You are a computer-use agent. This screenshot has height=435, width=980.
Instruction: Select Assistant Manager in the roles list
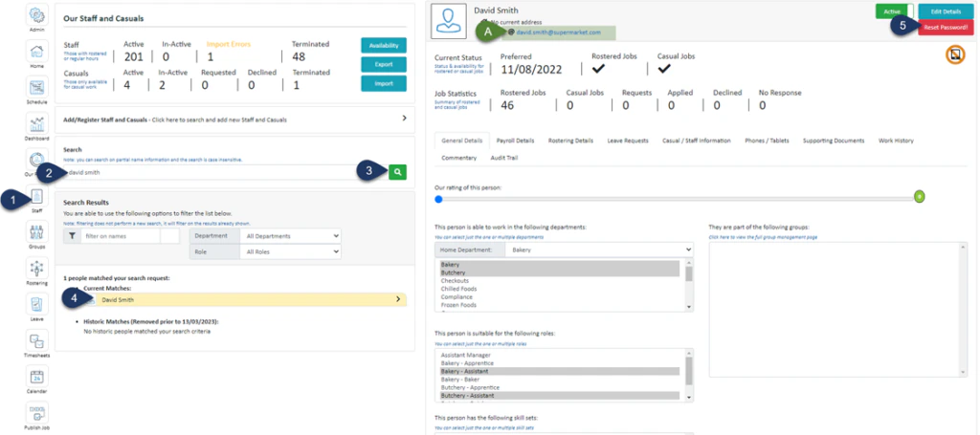tap(561, 355)
